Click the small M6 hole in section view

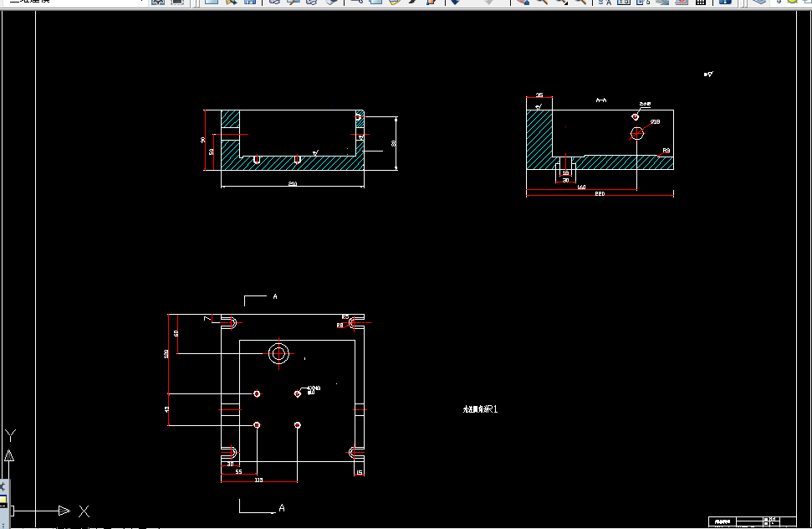point(635,117)
